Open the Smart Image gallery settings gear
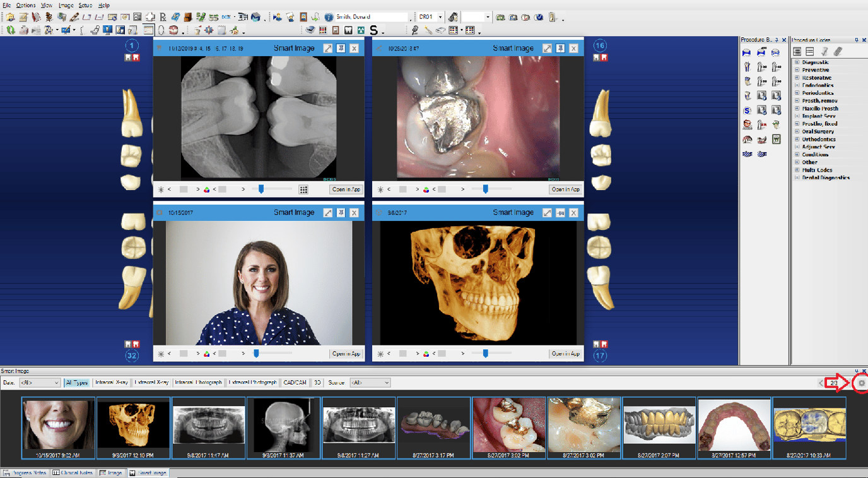 point(862,383)
